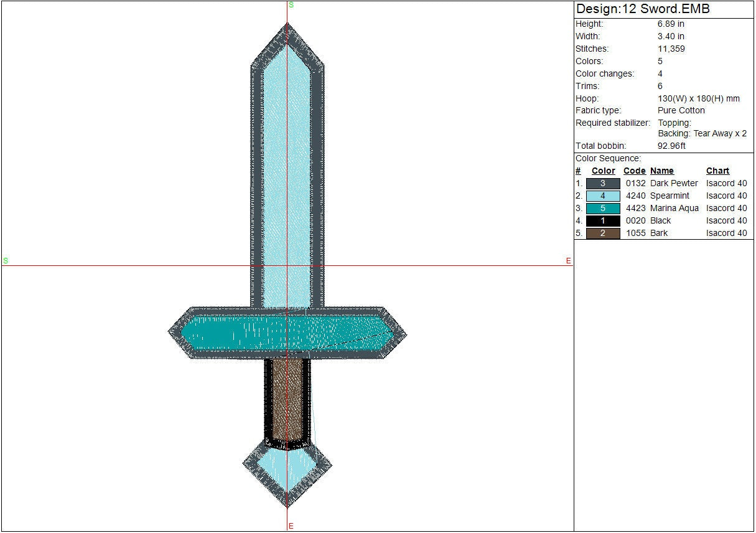Choose the Black thread swatch
The height and width of the screenshot is (533, 756).
602,221
